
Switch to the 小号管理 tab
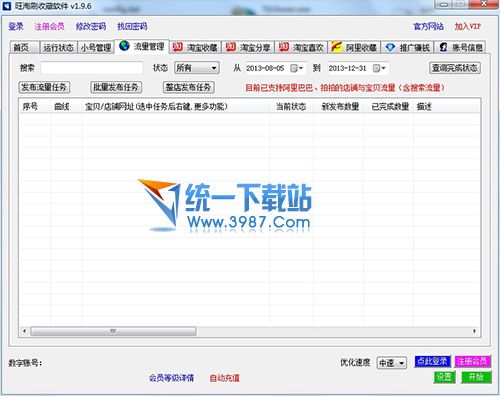[96, 48]
